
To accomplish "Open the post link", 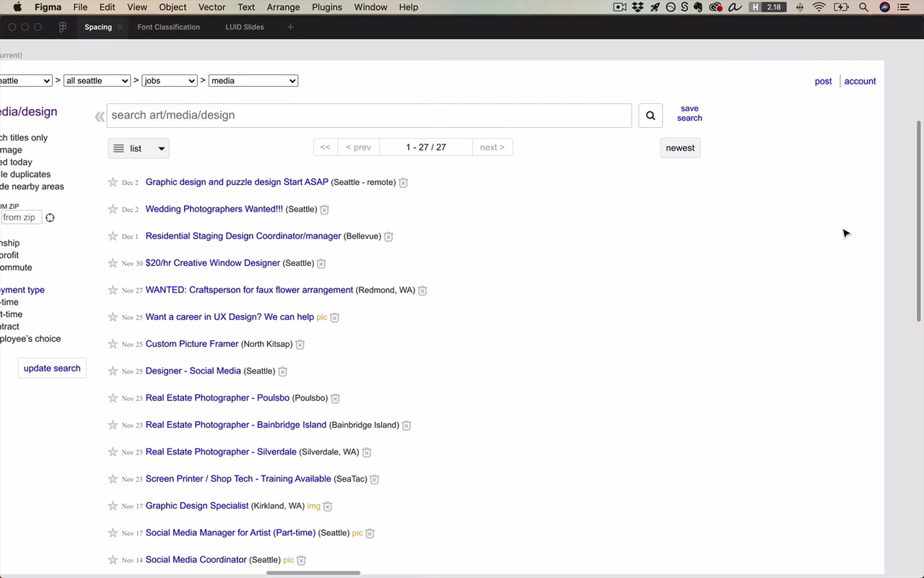I will [x=823, y=82].
